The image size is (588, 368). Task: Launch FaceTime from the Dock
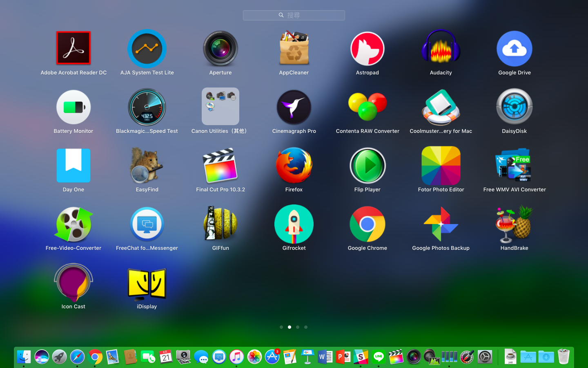click(x=148, y=357)
